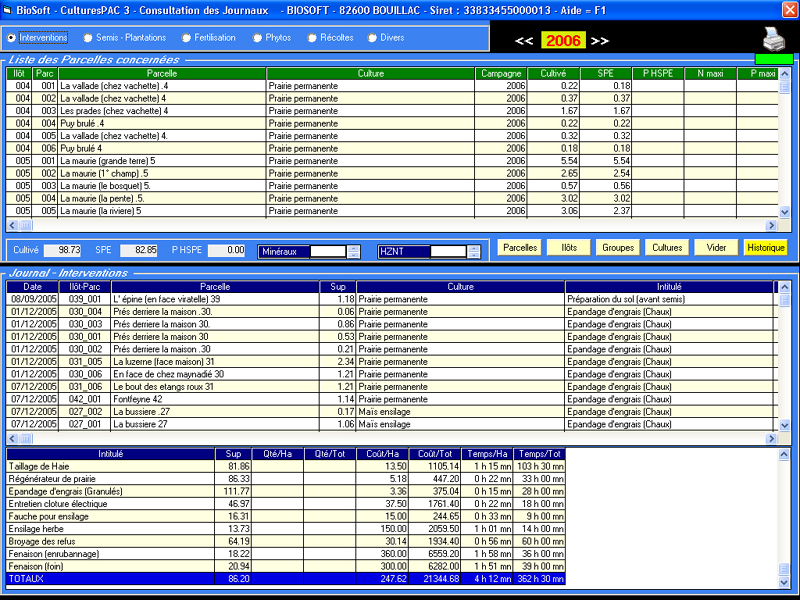
Task: Select the Divers radio option
Action: coord(386,38)
